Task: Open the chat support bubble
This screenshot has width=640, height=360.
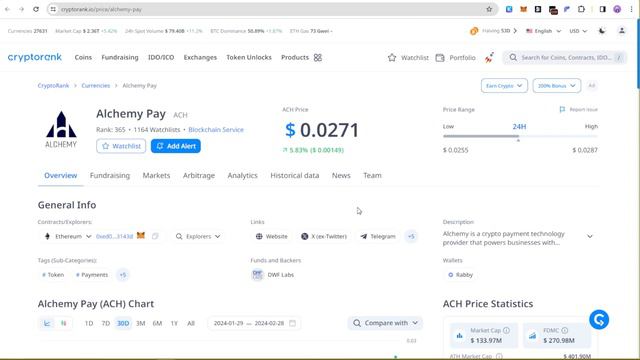Action: tap(599, 320)
